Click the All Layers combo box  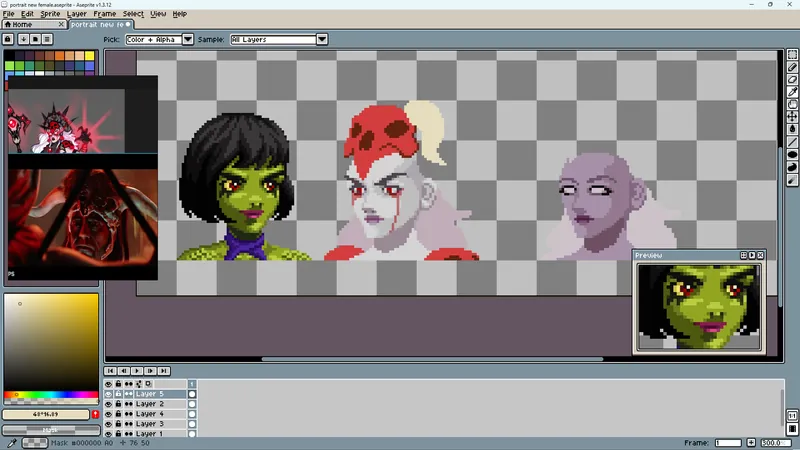[x=273, y=39]
